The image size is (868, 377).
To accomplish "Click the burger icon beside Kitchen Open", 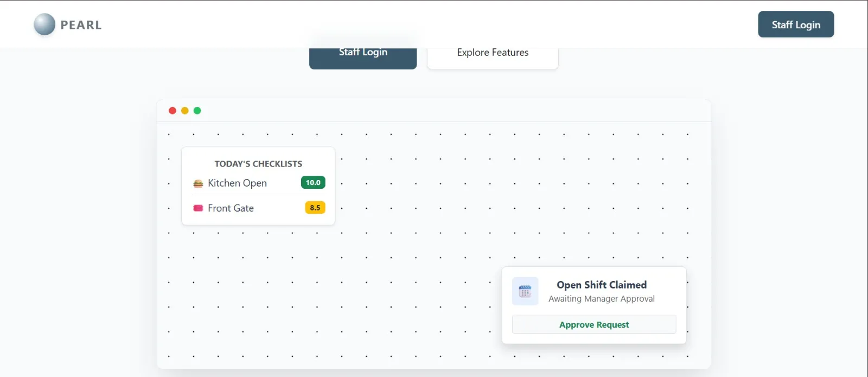I will pos(198,183).
